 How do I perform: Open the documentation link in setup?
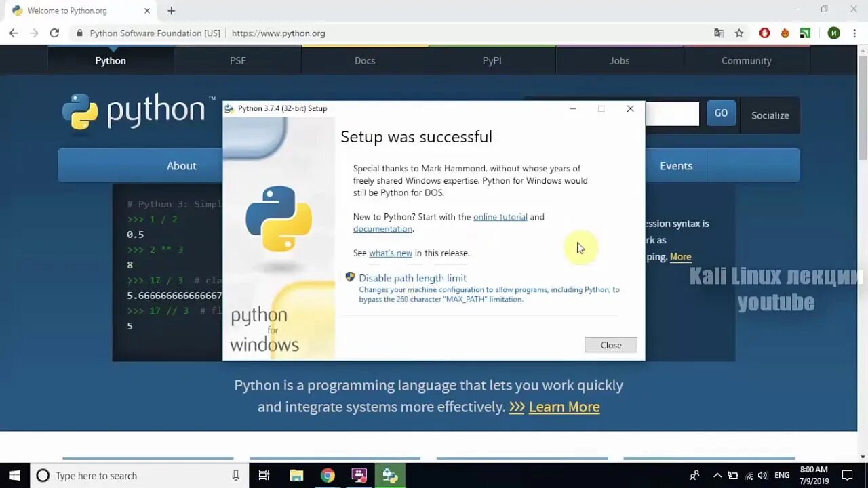tap(382, 229)
